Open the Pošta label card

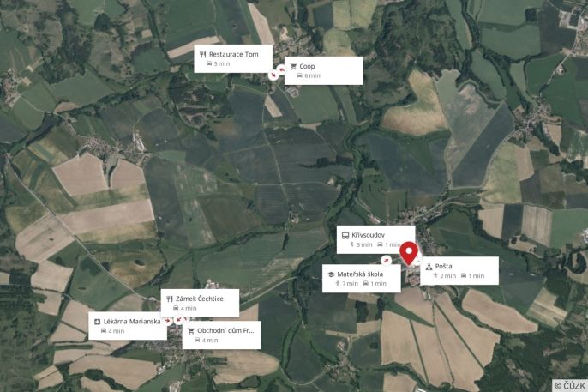pyautogui.click(x=459, y=271)
